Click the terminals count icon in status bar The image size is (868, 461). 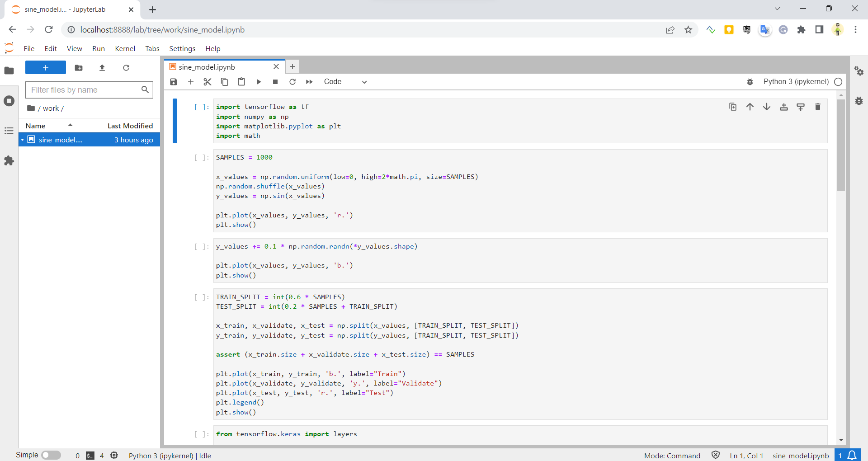click(90, 456)
